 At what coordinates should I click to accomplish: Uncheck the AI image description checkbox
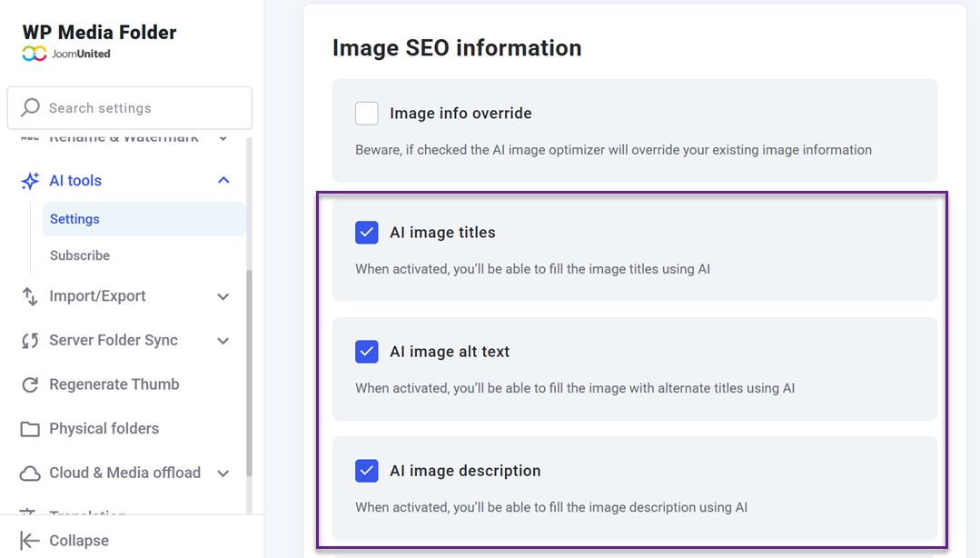click(367, 471)
